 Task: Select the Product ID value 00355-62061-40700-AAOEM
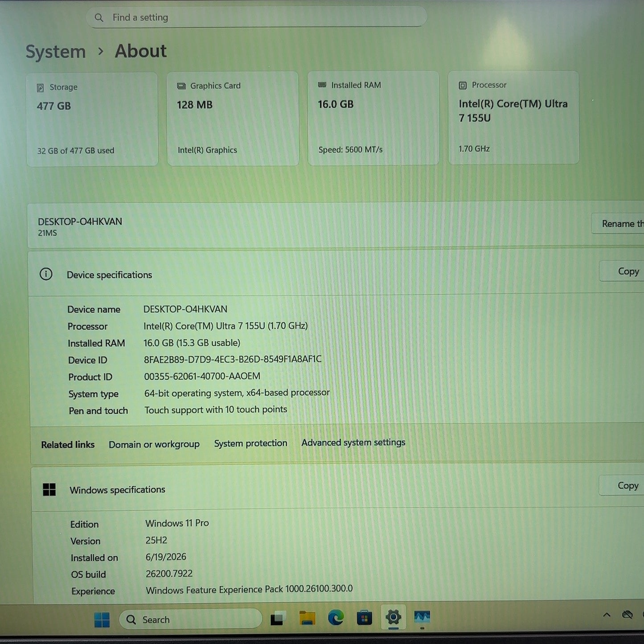[x=202, y=376]
